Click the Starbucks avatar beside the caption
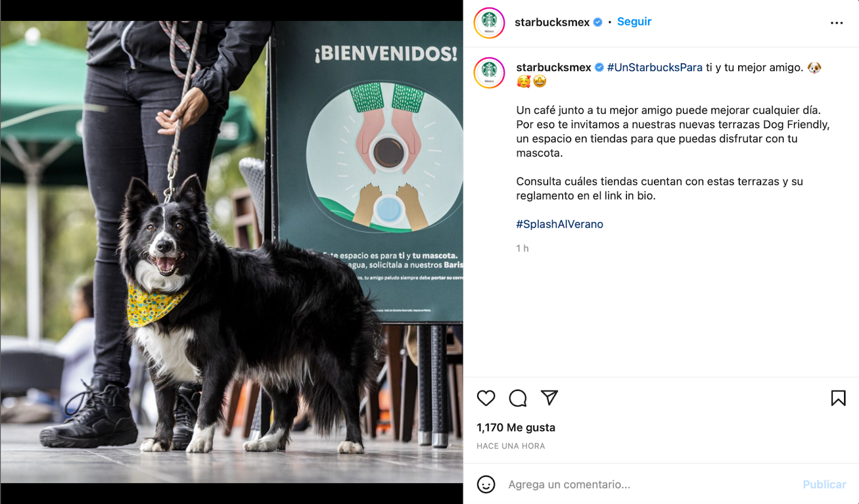The width and height of the screenshot is (859, 504). [x=489, y=72]
